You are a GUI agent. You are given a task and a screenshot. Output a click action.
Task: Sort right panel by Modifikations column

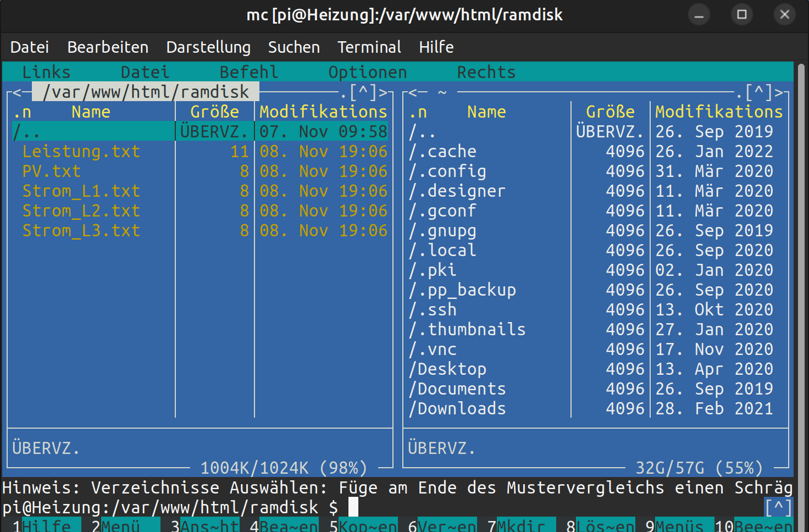[719, 112]
